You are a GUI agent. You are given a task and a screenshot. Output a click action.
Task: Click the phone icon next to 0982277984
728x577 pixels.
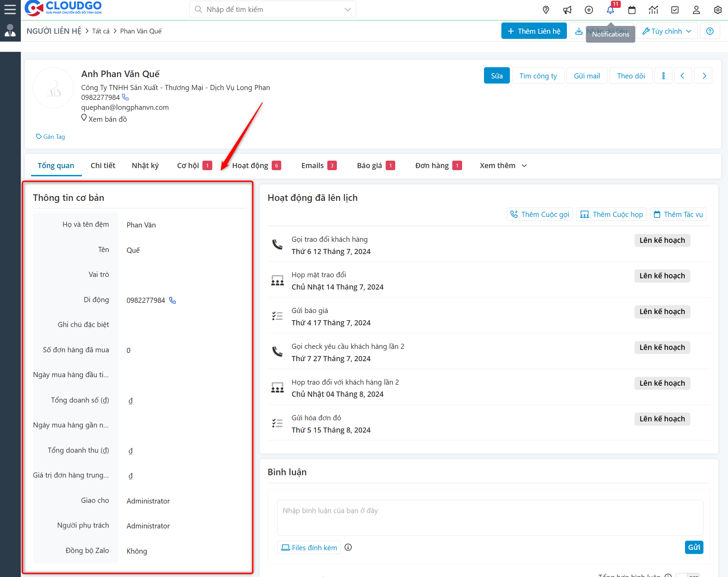125,97
